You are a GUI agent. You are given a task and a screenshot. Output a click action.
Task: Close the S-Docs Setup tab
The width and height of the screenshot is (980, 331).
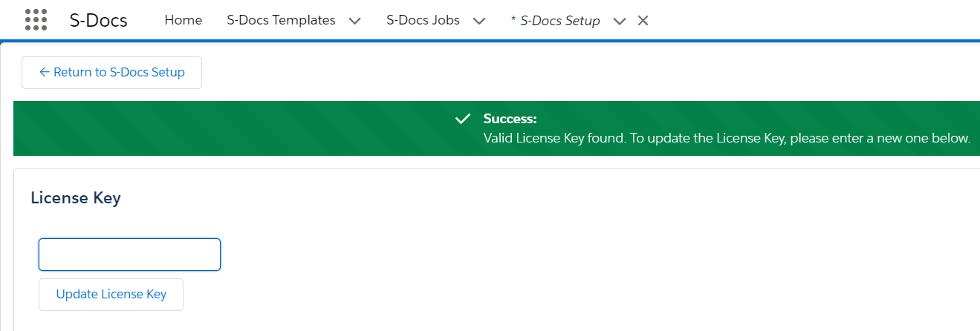click(643, 21)
